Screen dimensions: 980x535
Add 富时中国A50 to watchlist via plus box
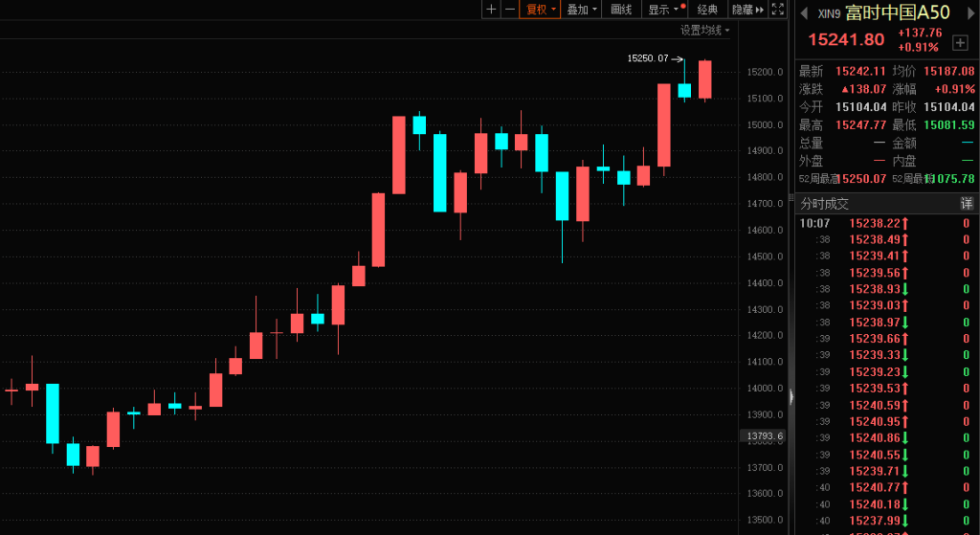coord(959,43)
